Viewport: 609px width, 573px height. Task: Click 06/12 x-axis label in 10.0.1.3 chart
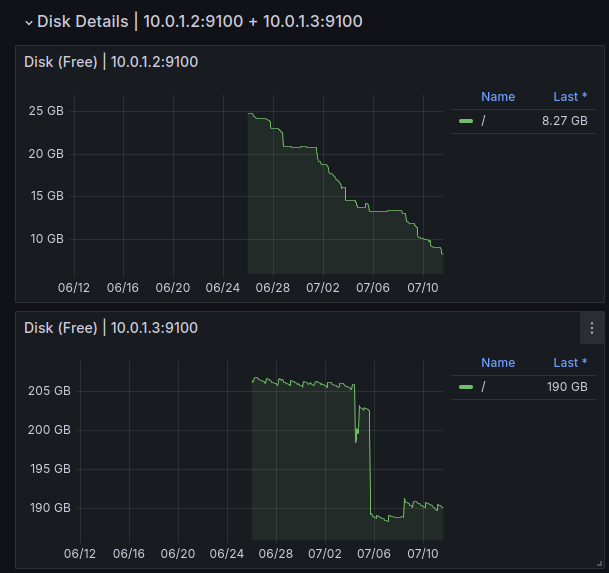(x=80, y=554)
